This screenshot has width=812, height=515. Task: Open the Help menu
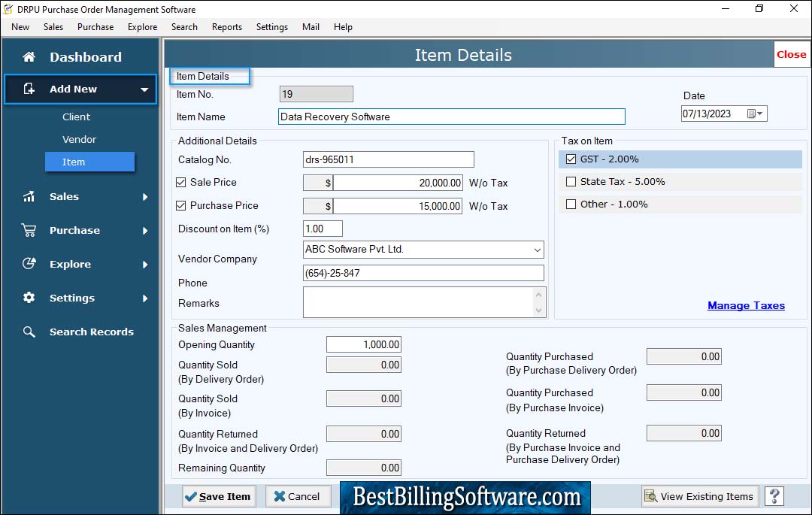click(x=343, y=27)
